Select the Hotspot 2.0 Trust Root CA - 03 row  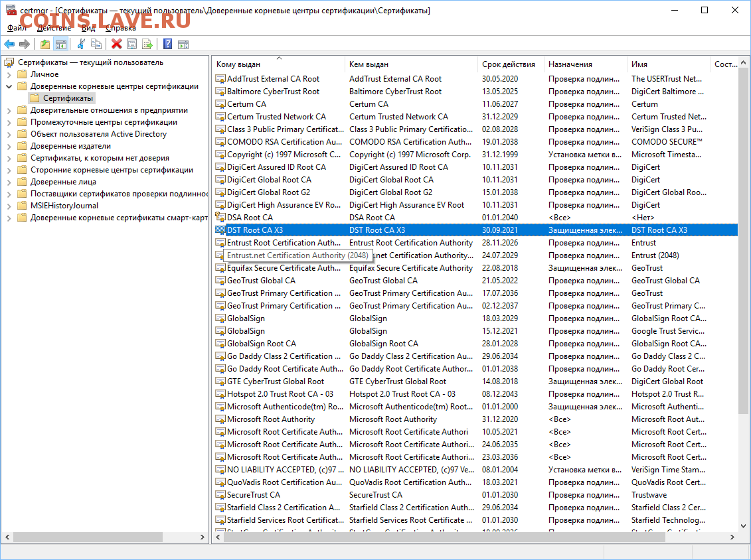coord(475,394)
